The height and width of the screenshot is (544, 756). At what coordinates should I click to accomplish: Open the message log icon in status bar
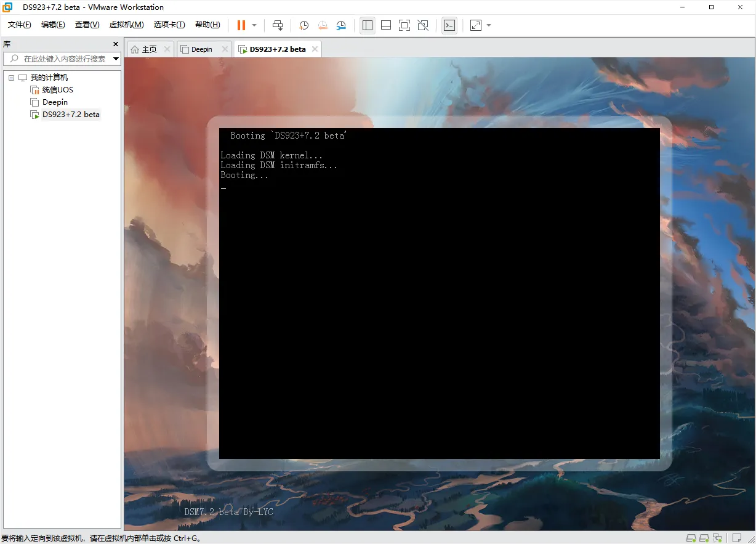click(x=736, y=538)
